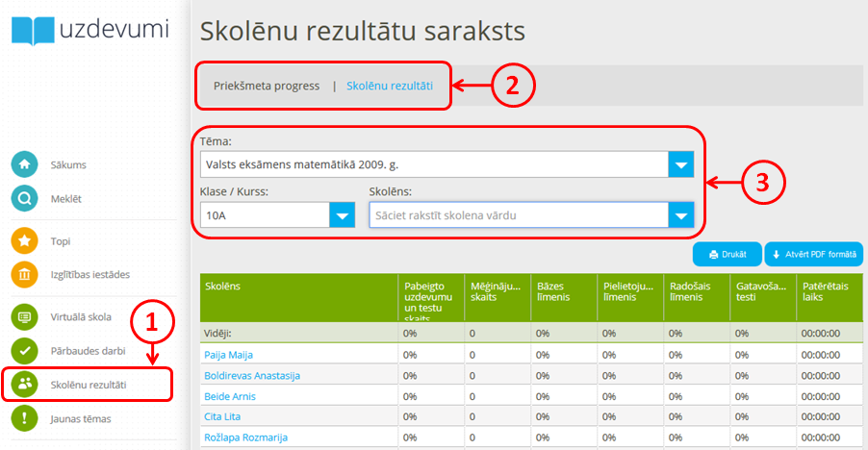Open student Paija Maija link
The width and height of the screenshot is (868, 450).
[x=228, y=355]
